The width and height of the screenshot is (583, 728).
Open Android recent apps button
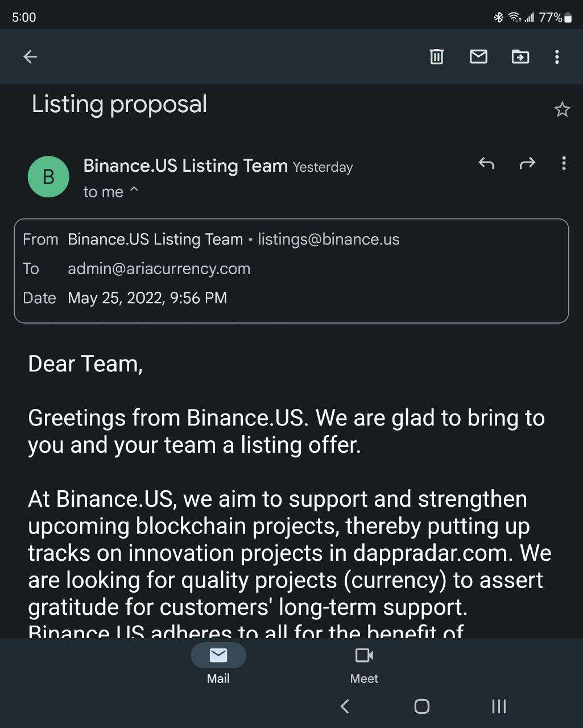tap(499, 706)
